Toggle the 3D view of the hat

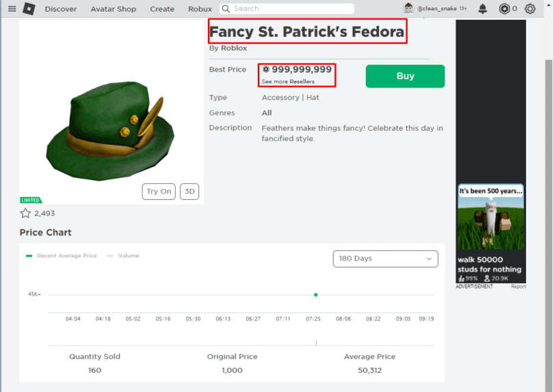pos(189,192)
